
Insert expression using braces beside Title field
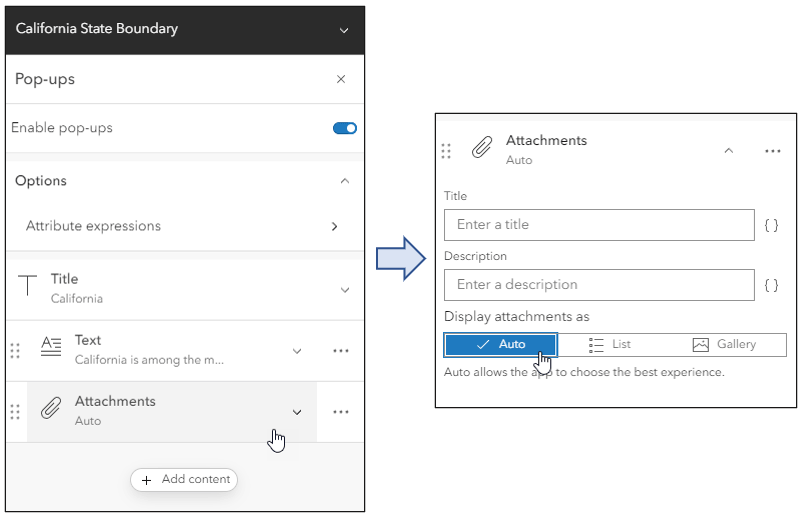(x=771, y=226)
